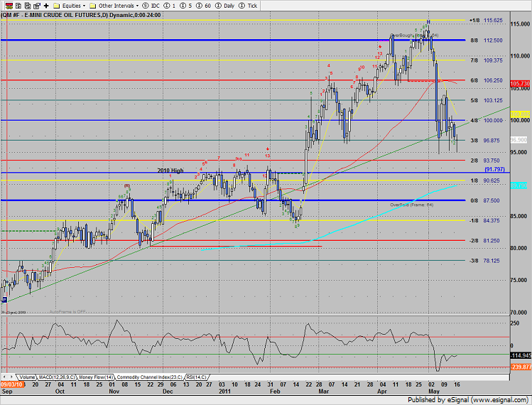Open the Money Flow(14) tab
The width and height of the screenshot is (532, 405).
(x=96, y=377)
